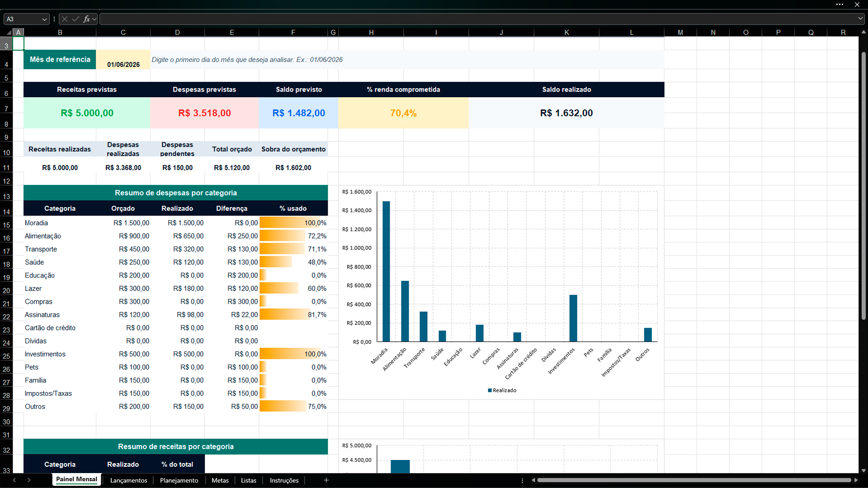Click the Lazer orçado value R$ 300,00
This screenshot has height=488, width=868.
(x=123, y=288)
